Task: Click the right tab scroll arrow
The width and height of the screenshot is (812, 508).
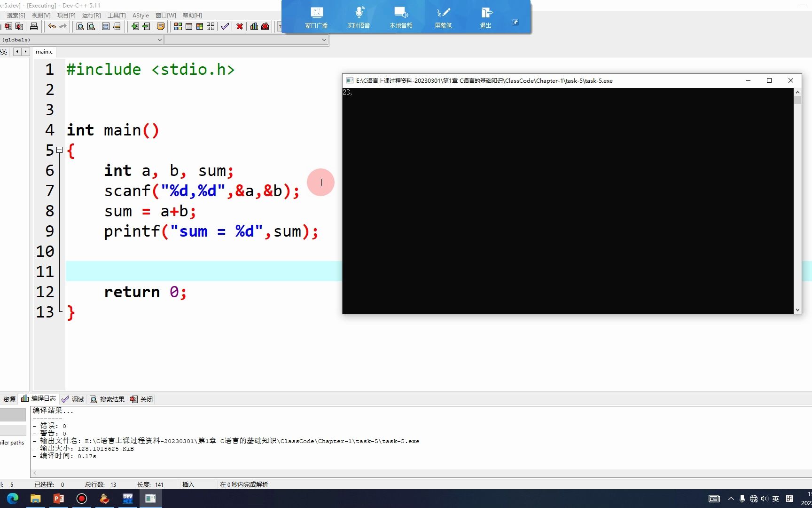Action: pyautogui.click(x=25, y=52)
